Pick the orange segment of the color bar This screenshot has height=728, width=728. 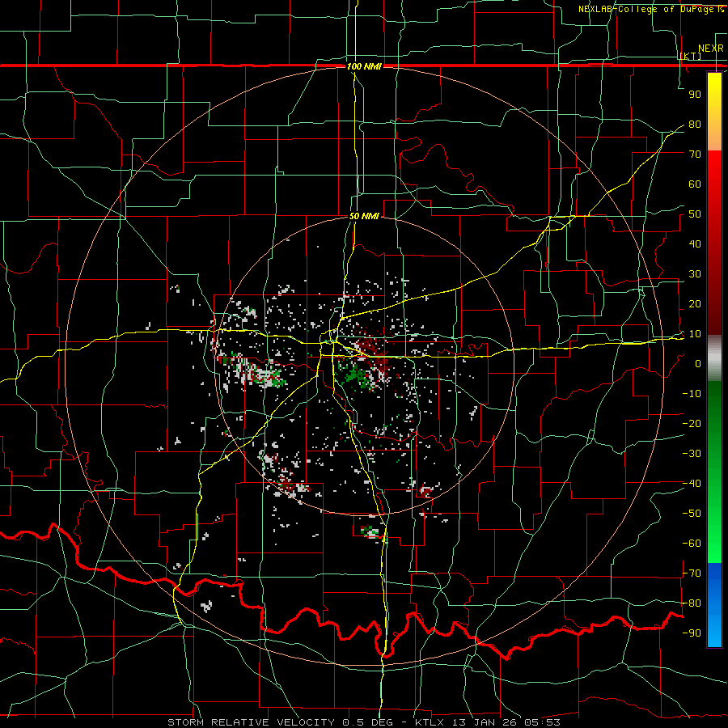(714, 134)
